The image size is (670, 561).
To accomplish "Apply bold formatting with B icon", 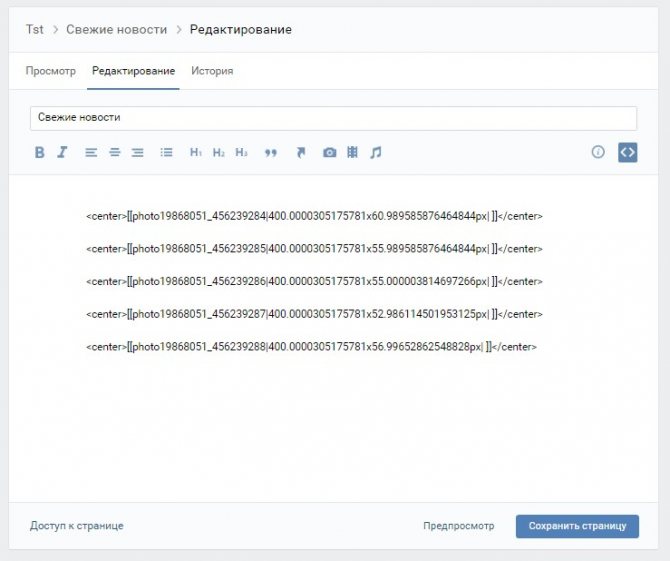I will point(40,152).
